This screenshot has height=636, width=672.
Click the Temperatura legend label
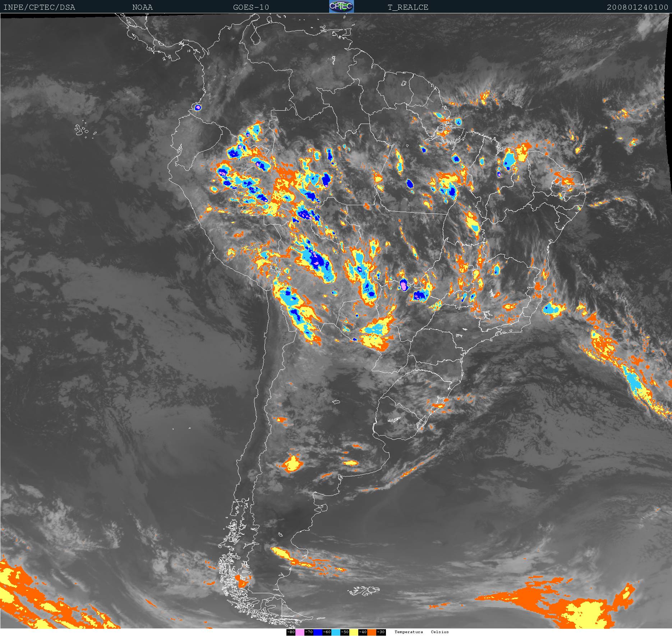(409, 632)
